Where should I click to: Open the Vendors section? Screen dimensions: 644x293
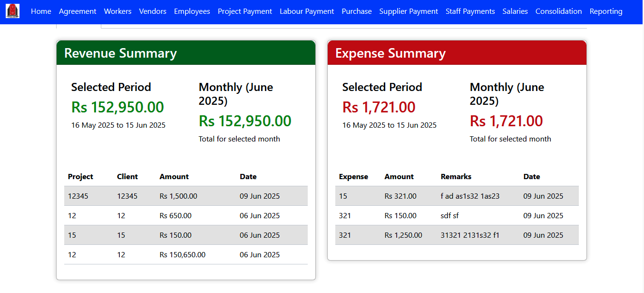(x=153, y=11)
